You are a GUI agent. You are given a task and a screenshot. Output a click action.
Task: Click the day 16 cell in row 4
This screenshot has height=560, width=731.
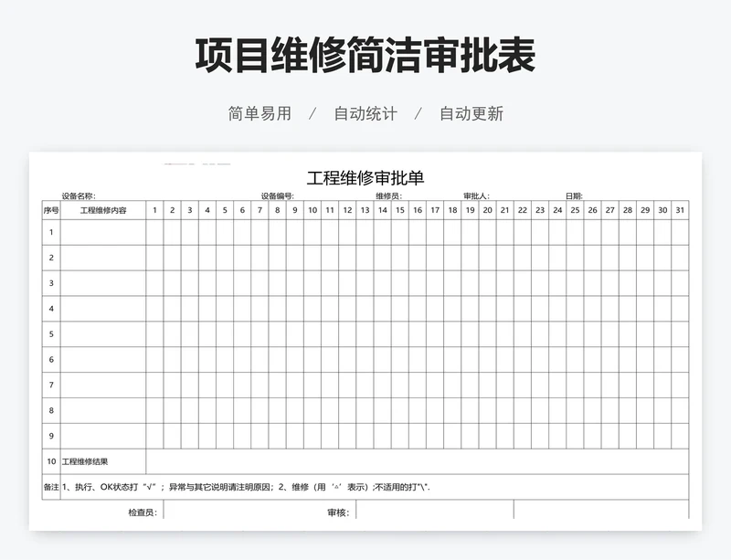coord(418,309)
